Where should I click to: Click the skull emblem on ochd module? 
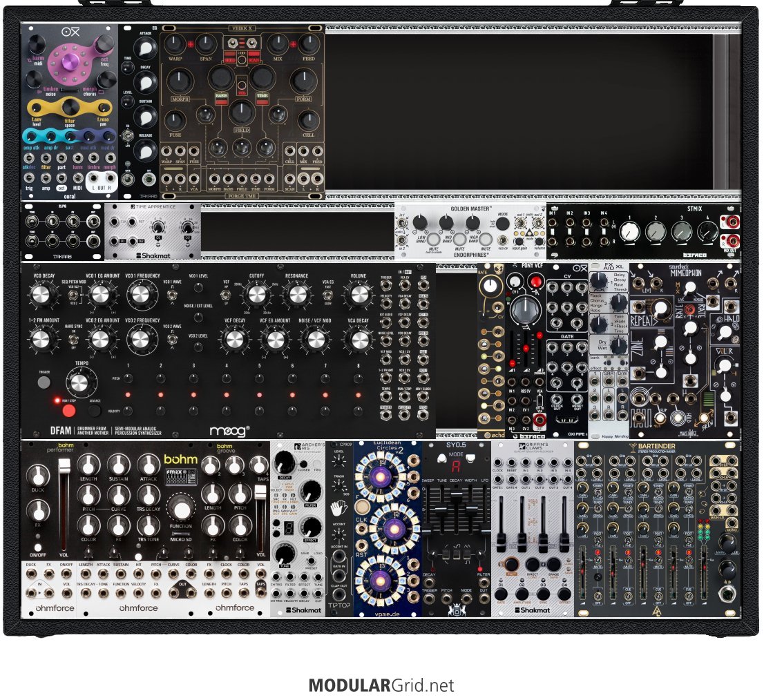point(498,269)
